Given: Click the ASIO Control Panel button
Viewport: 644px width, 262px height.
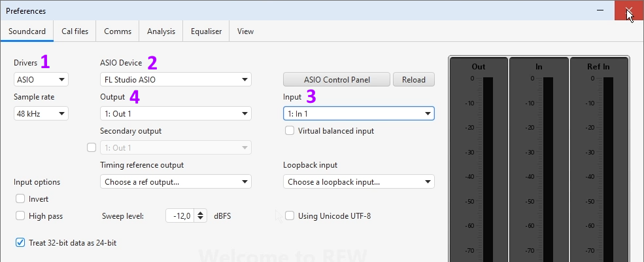Looking at the screenshot, I should point(337,80).
